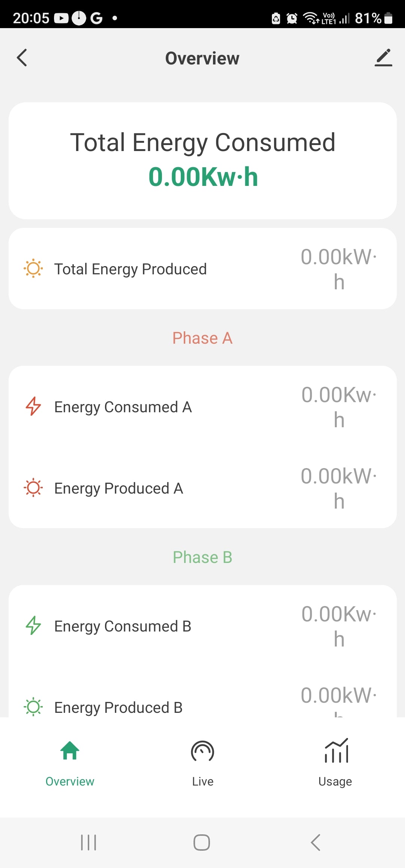The width and height of the screenshot is (405, 868).
Task: Tap the green sun icon for Phase B
Action: [x=33, y=707]
